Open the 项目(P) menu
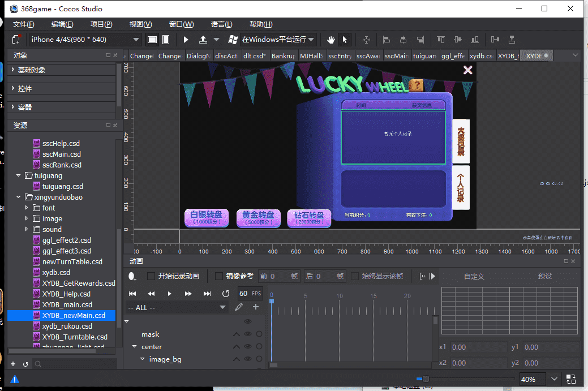The image size is (588, 391). click(x=101, y=24)
